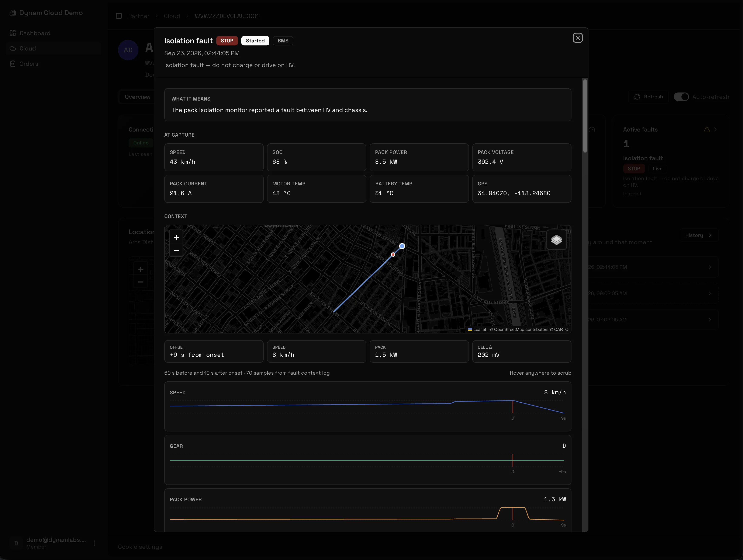
Task: Open the user account options menu
Action: (94, 543)
